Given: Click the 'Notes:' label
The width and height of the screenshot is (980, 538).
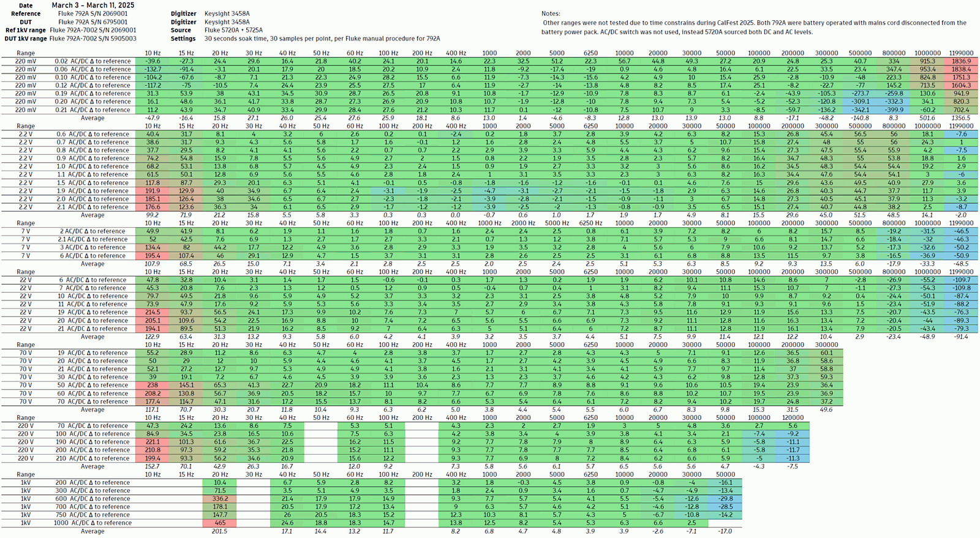Looking at the screenshot, I should point(551,13).
